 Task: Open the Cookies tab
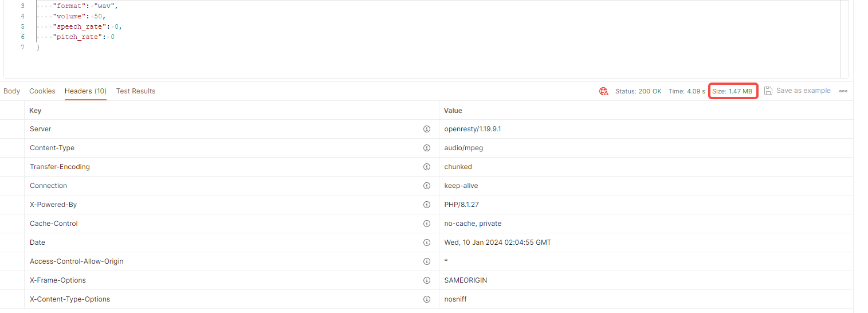pyautogui.click(x=42, y=91)
